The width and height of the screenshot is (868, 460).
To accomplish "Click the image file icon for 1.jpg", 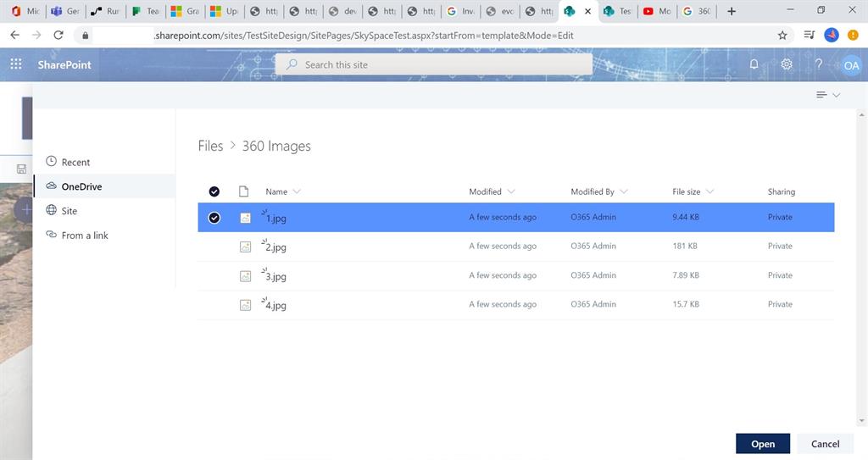I will tap(245, 218).
